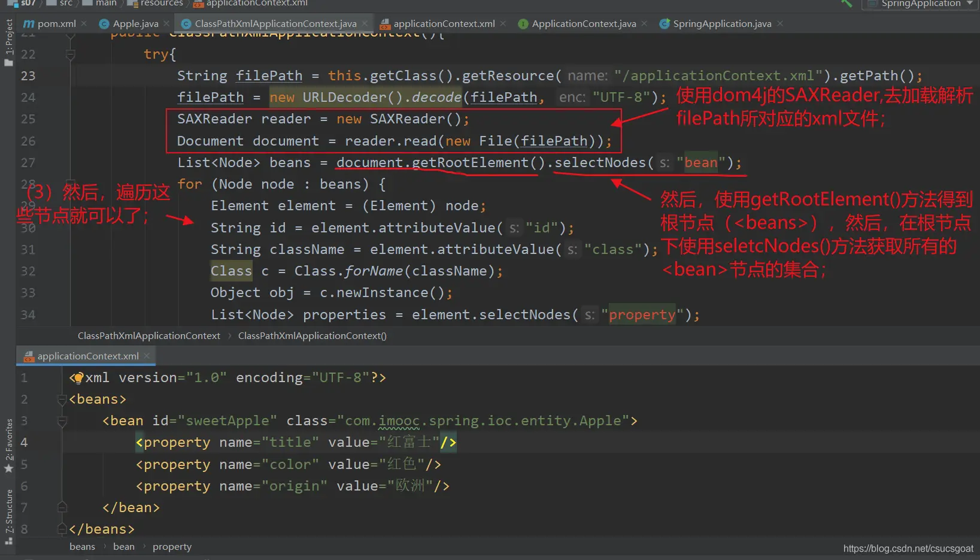Close the pom.xml tab
This screenshot has height=560, width=980.
84,23
